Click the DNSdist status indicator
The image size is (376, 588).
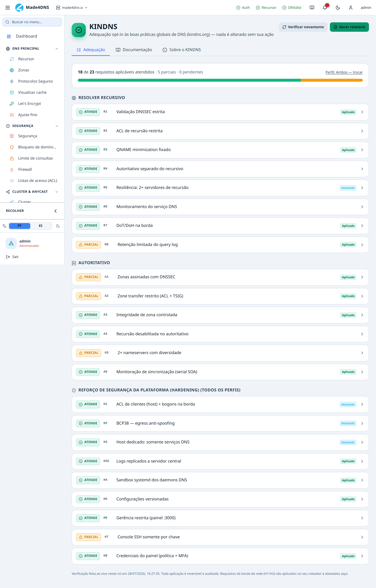[292, 8]
